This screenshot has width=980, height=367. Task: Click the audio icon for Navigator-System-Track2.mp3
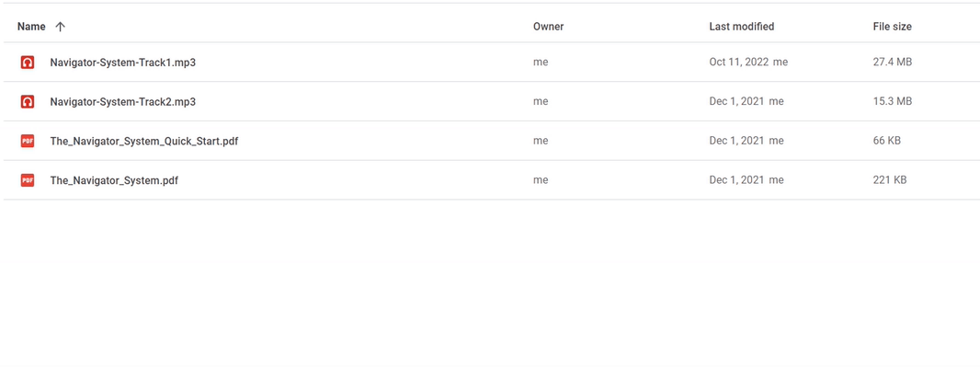(x=27, y=101)
